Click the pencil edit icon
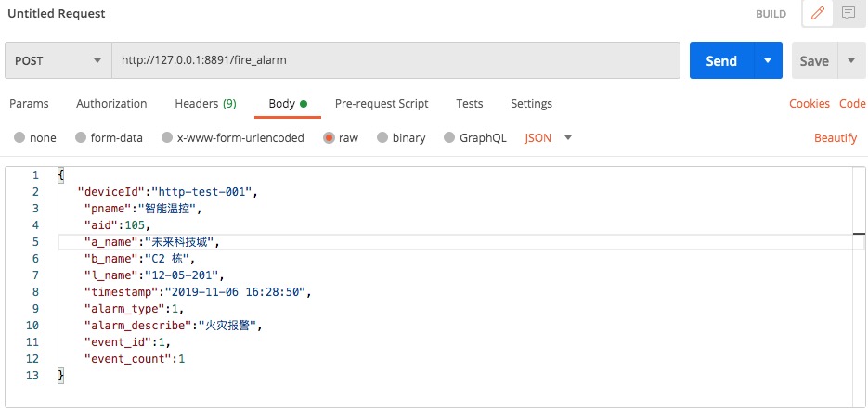The height and width of the screenshot is (410, 868). tap(818, 14)
